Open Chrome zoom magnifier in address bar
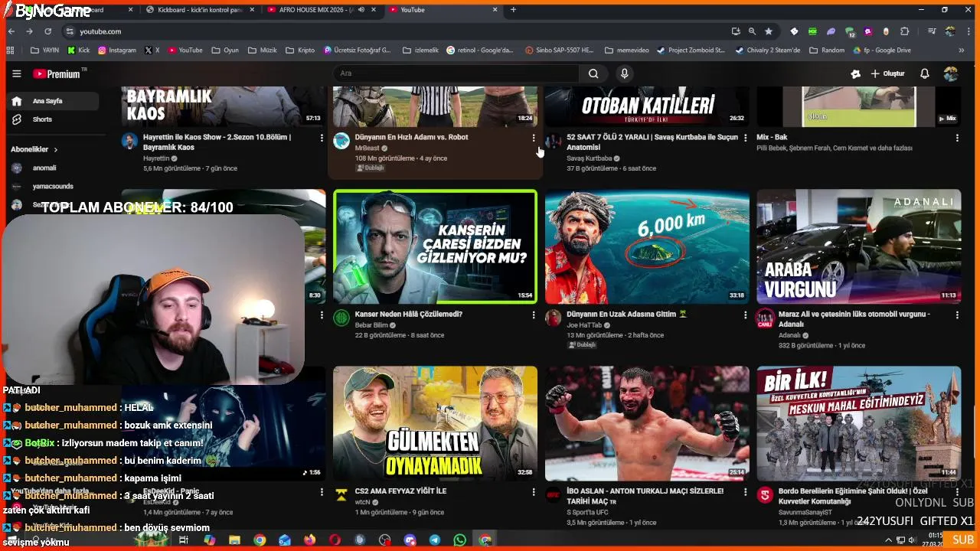This screenshot has height=551, width=980. coord(752,31)
